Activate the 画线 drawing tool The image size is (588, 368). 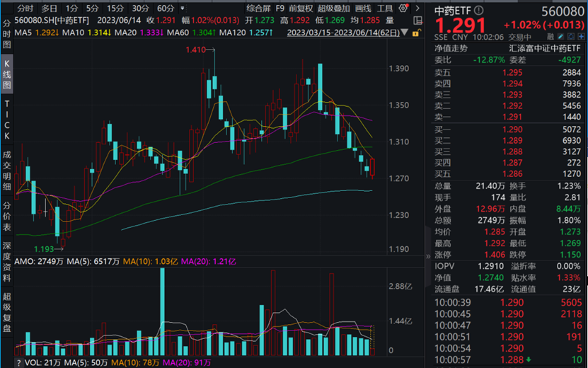pos(362,8)
